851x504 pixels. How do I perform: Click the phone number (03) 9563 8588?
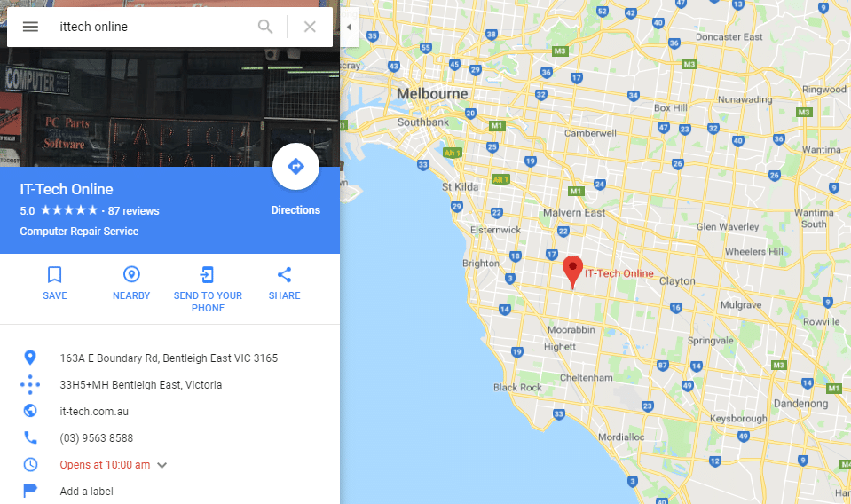pyautogui.click(x=96, y=437)
